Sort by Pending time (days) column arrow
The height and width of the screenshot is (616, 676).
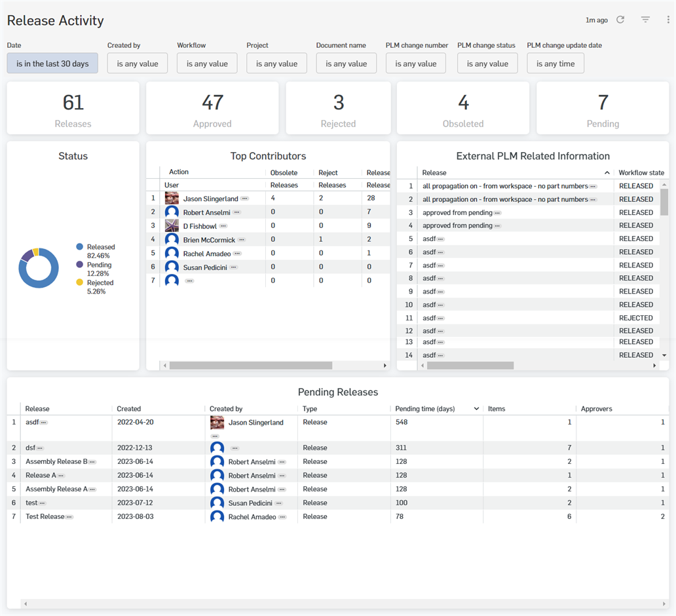(x=476, y=409)
